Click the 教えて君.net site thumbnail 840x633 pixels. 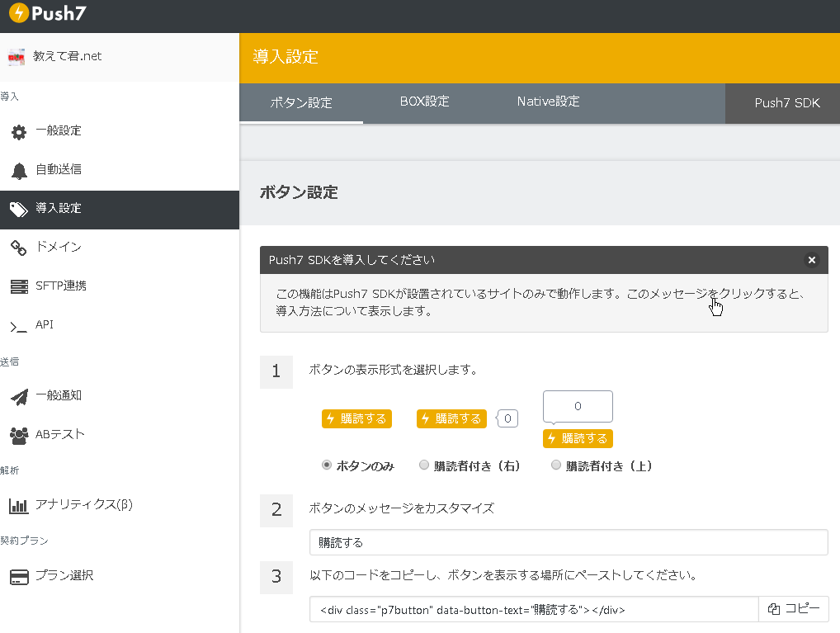[x=16, y=57]
